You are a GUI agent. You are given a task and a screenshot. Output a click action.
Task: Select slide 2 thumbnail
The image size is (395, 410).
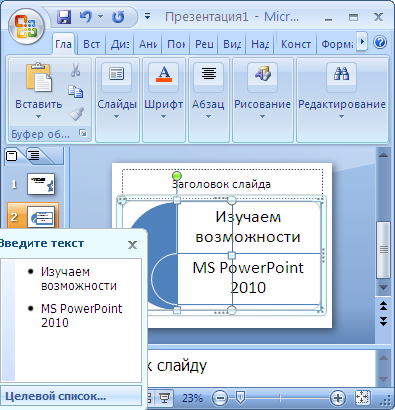pos(41,217)
